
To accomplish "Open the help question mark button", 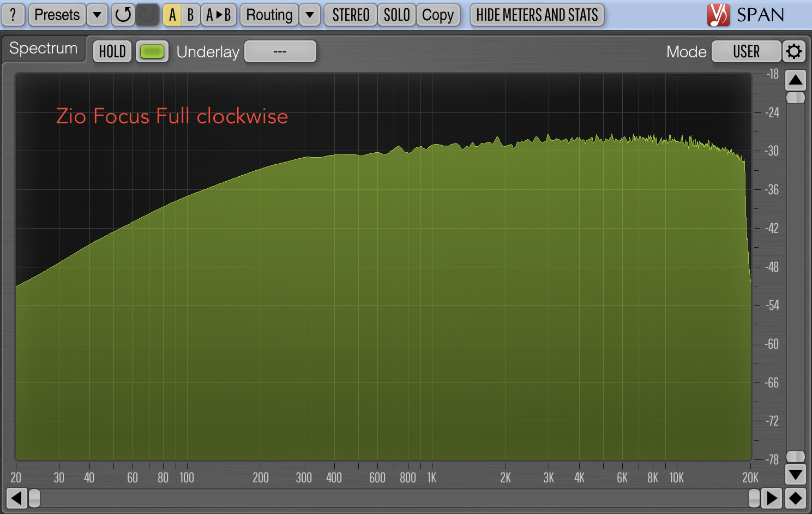I will [13, 15].
